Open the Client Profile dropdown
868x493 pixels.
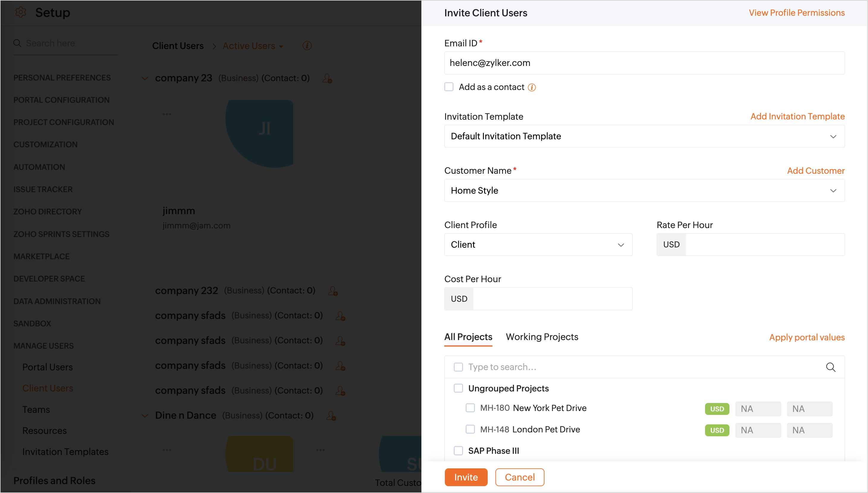tap(538, 245)
